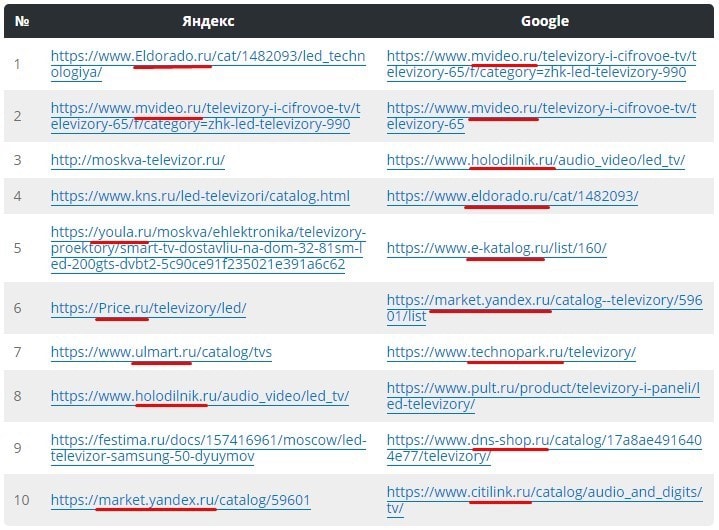Viewport: 719px width, 530px height.
Task: Open the Eldorado led_technologiya link in Яндекс row 1
Action: point(208,64)
